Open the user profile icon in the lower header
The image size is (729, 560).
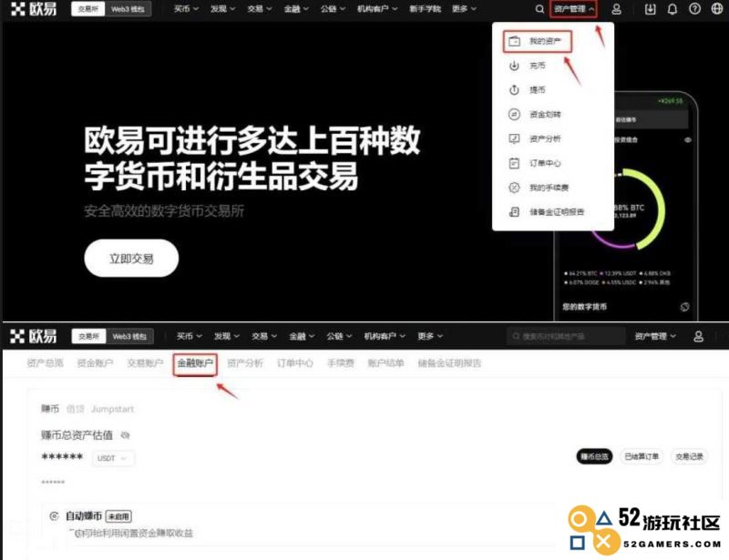(698, 336)
